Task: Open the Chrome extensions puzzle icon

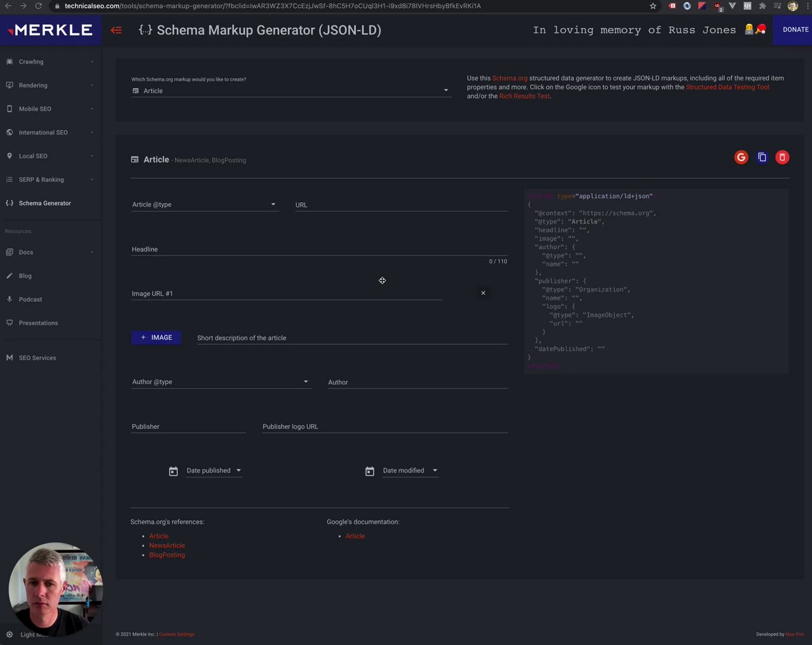Action: [763, 6]
